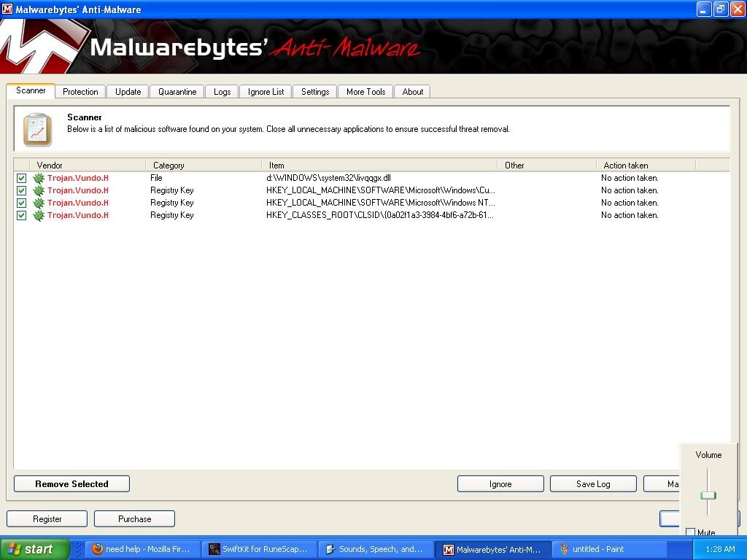
Task: Click Trojan.Vundo.H in the livqqgx.dll row
Action: coord(77,178)
